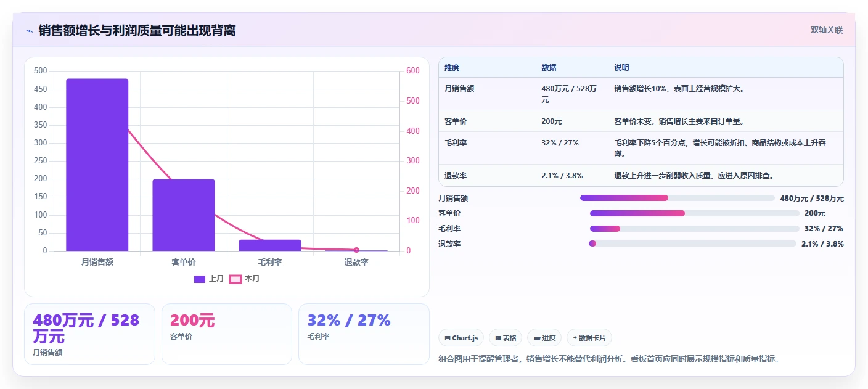Select the 毛利率 table row label
This screenshot has height=389, width=868.
pos(456,142)
